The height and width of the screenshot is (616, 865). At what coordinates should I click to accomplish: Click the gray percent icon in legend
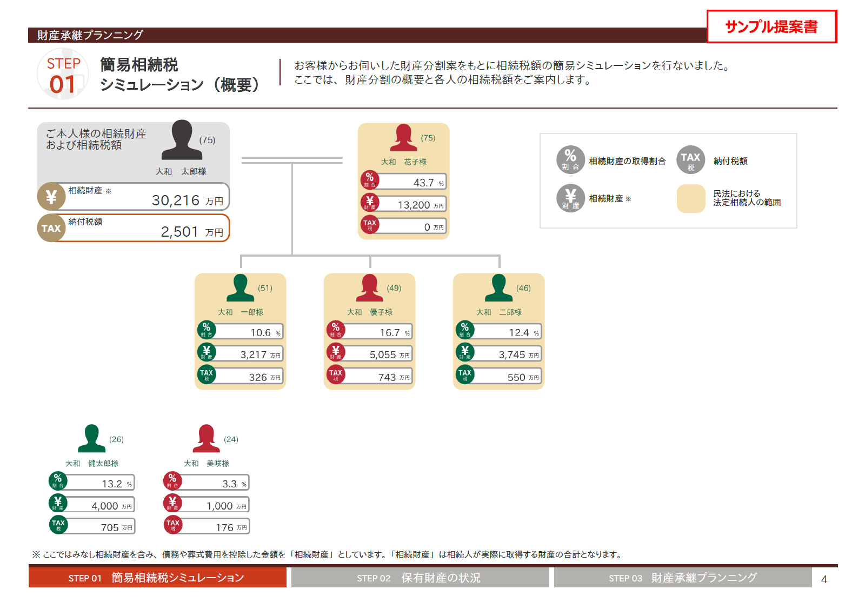[x=570, y=160]
